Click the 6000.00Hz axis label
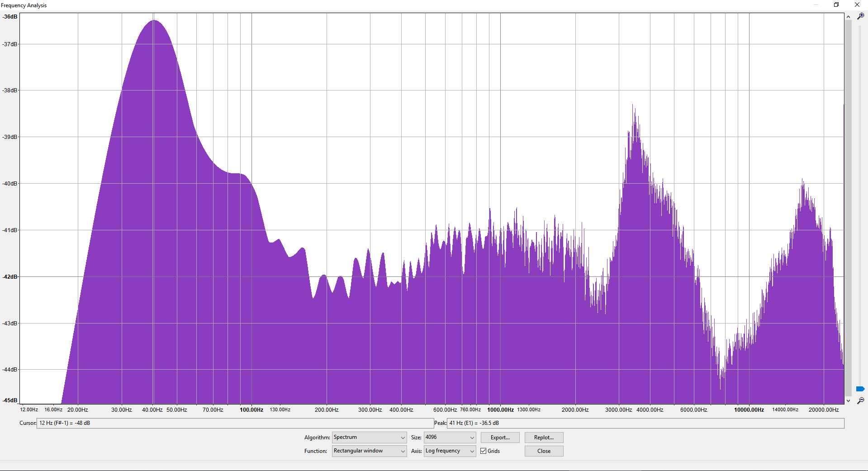The width and height of the screenshot is (868, 471). click(x=694, y=410)
